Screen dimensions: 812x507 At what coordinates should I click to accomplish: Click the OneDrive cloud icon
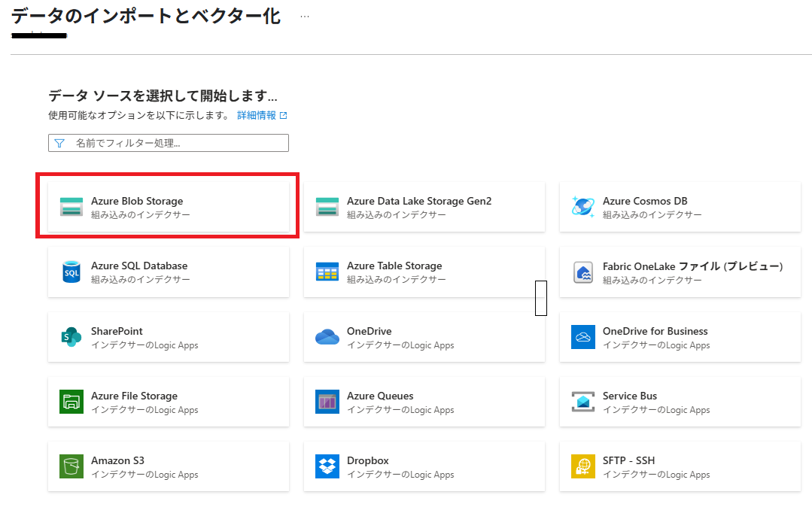327,337
